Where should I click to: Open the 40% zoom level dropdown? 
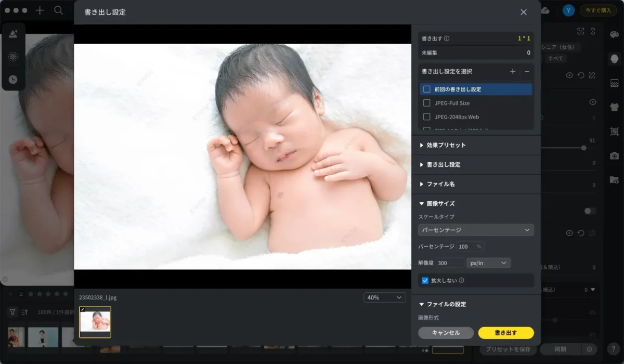[384, 297]
